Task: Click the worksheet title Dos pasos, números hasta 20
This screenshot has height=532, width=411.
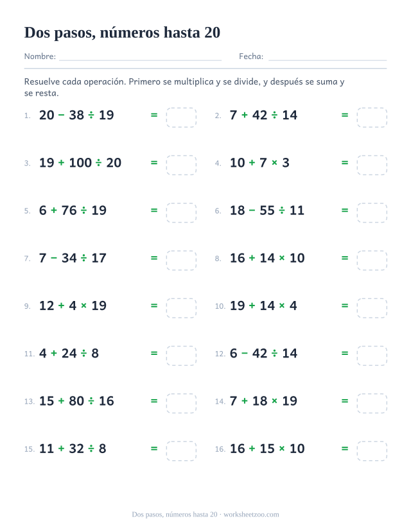Action: 122,33
